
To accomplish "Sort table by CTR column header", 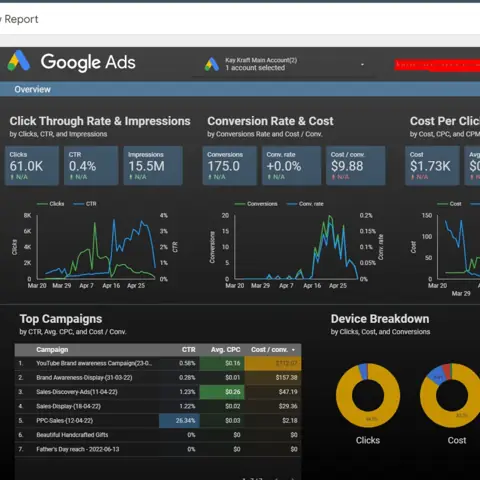I will tap(189, 350).
